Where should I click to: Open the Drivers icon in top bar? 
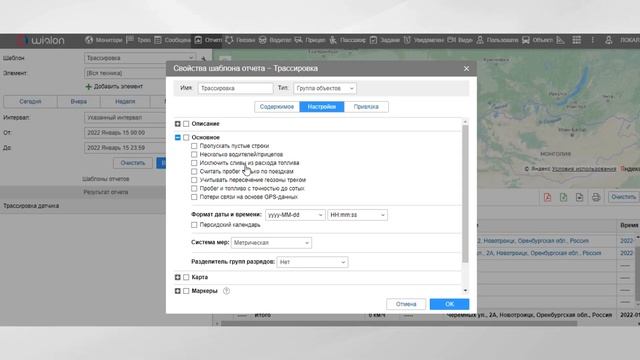tap(263, 40)
